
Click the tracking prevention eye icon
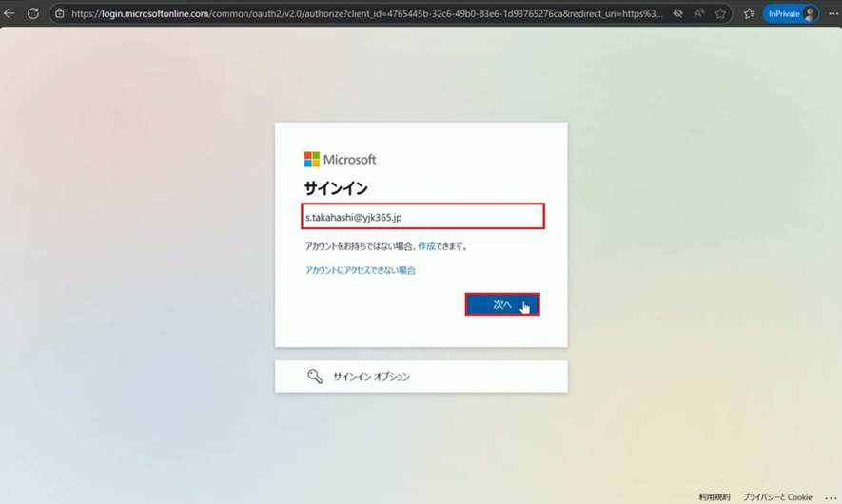pos(677,14)
